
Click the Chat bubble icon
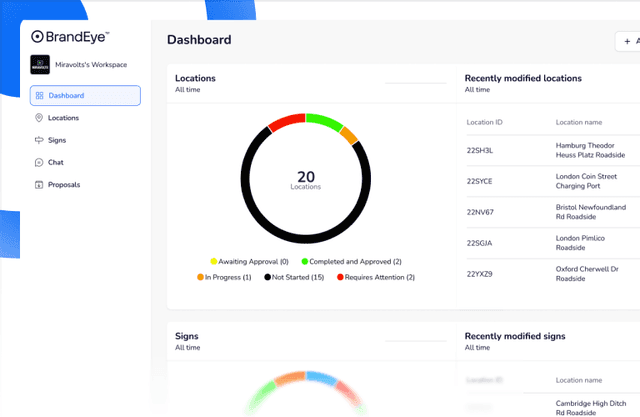[39, 162]
